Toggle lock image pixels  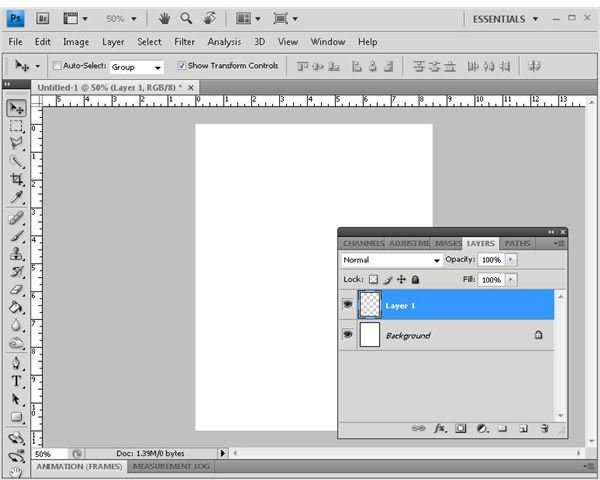pos(388,280)
